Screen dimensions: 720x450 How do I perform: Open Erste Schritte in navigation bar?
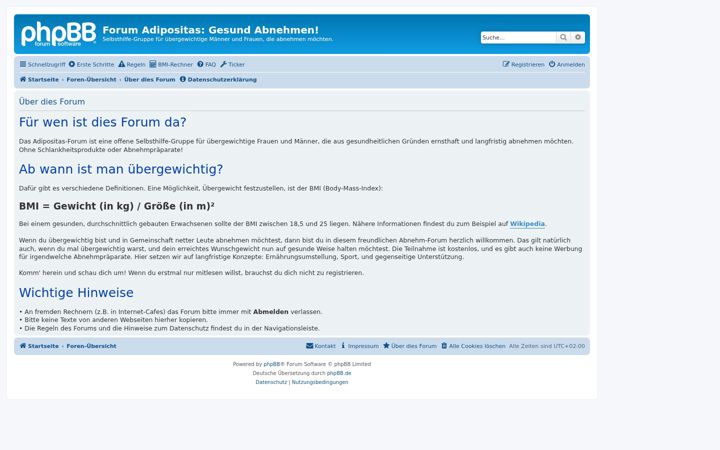pyautogui.click(x=91, y=65)
